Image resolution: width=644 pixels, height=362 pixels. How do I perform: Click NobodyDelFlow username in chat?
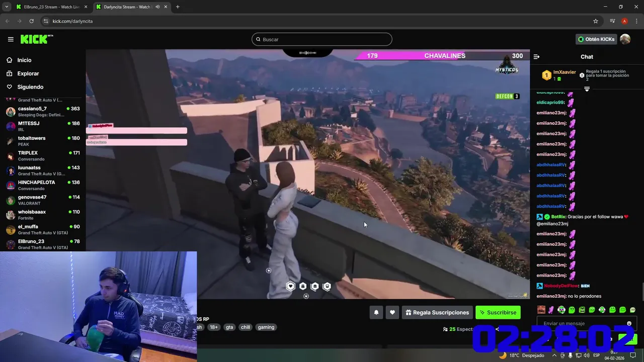[x=561, y=286]
